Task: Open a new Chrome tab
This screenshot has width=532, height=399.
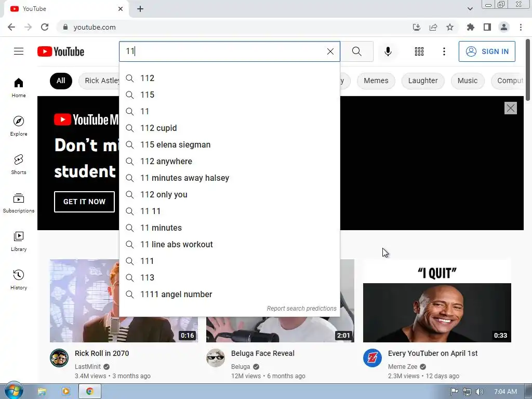Action: pos(140,9)
